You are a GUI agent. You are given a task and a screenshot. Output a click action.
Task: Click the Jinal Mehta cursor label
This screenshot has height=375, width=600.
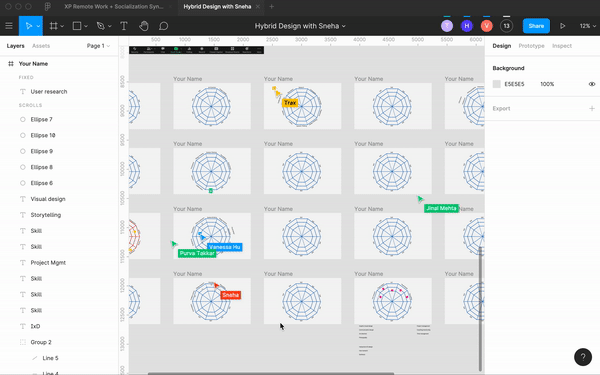pyautogui.click(x=441, y=209)
